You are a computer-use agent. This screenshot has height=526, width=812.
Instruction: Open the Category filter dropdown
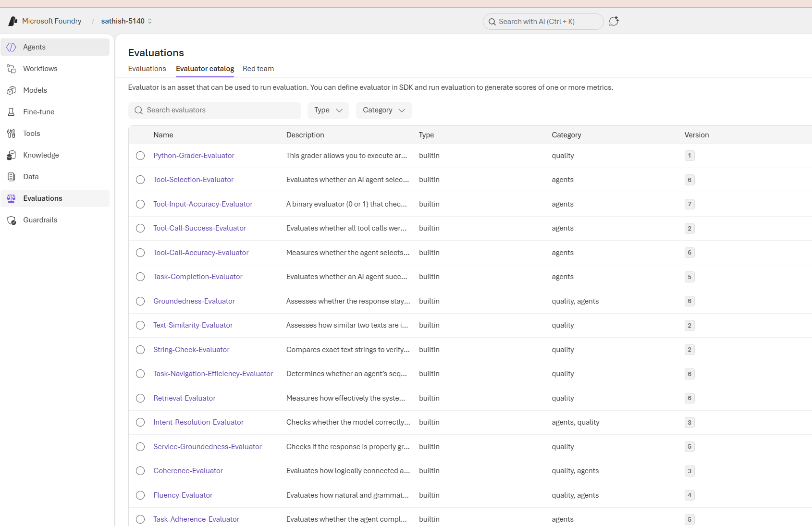(383, 110)
